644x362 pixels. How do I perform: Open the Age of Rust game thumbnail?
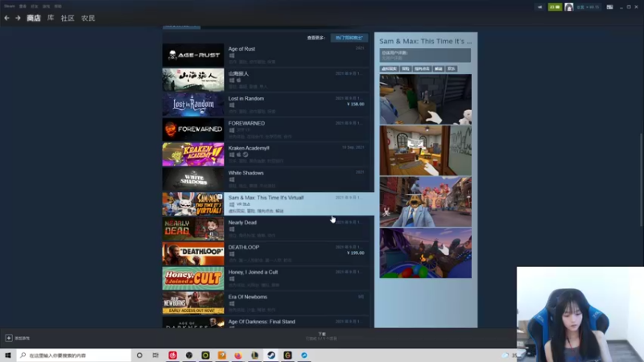point(193,55)
